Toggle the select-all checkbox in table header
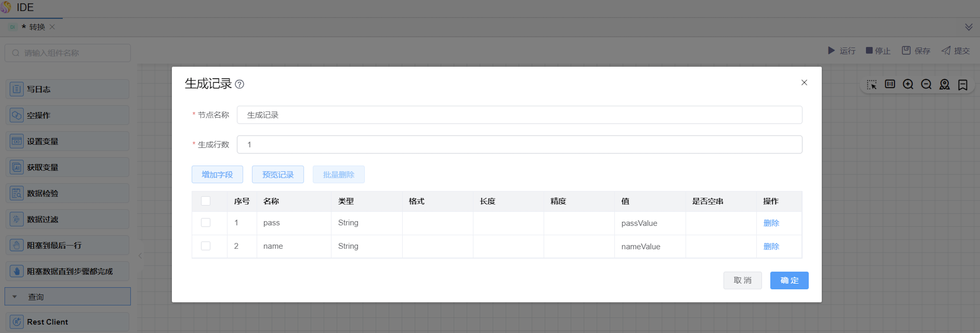 pyautogui.click(x=206, y=201)
